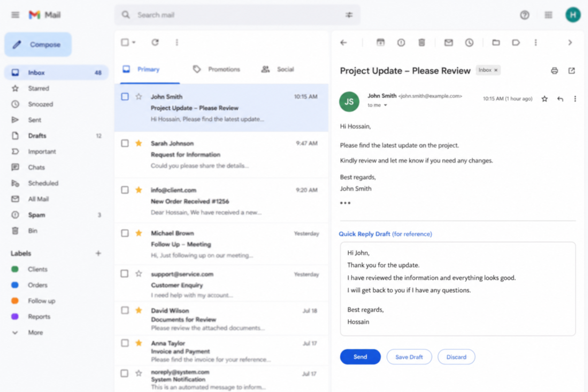
Task: Click the Save Draft button
Action: [x=409, y=357]
